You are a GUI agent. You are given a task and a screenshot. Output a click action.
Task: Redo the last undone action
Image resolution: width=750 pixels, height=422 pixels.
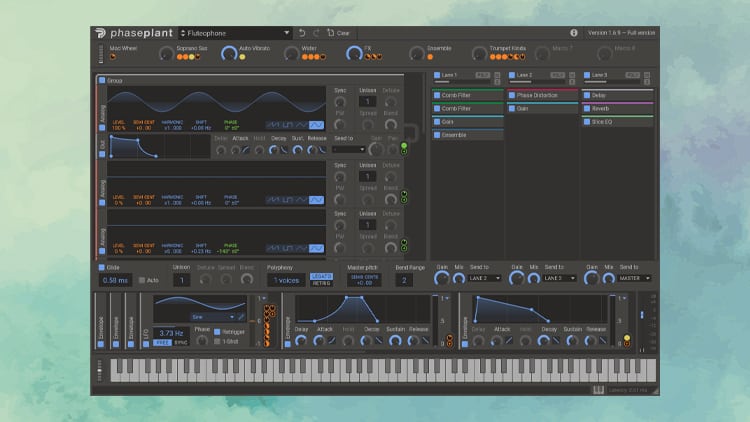(316, 33)
